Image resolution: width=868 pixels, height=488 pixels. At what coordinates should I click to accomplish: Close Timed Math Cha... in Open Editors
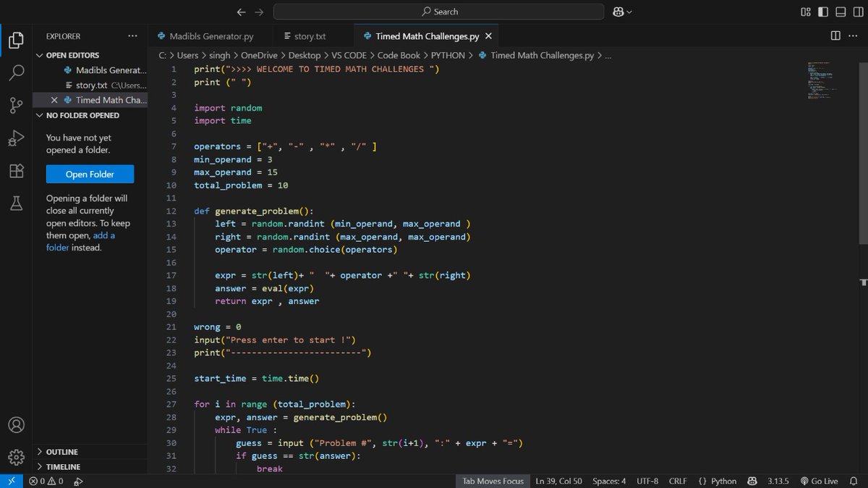54,100
